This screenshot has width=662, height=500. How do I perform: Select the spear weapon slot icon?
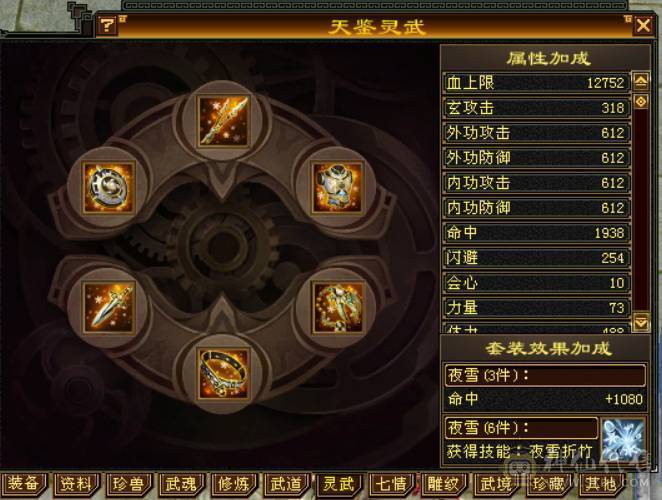[x=223, y=121]
